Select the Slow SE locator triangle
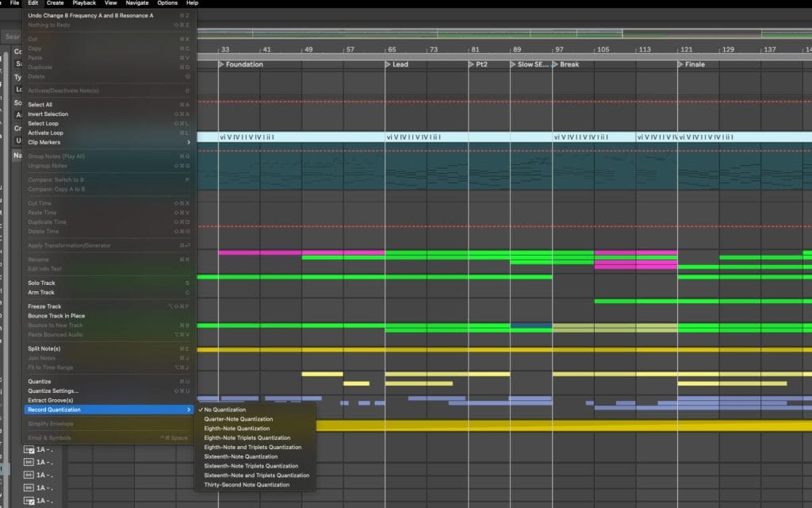The width and height of the screenshot is (812, 508). point(513,64)
